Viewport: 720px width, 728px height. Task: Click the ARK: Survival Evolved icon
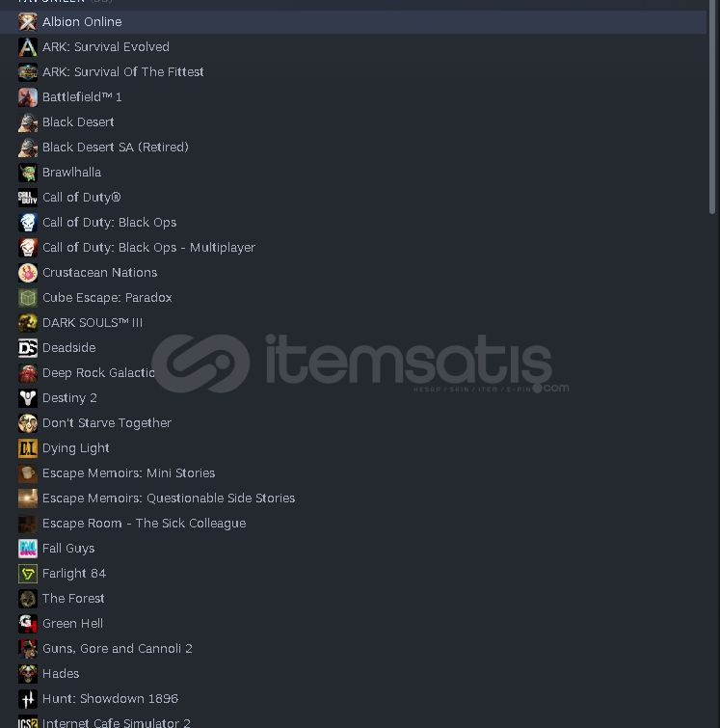(28, 47)
